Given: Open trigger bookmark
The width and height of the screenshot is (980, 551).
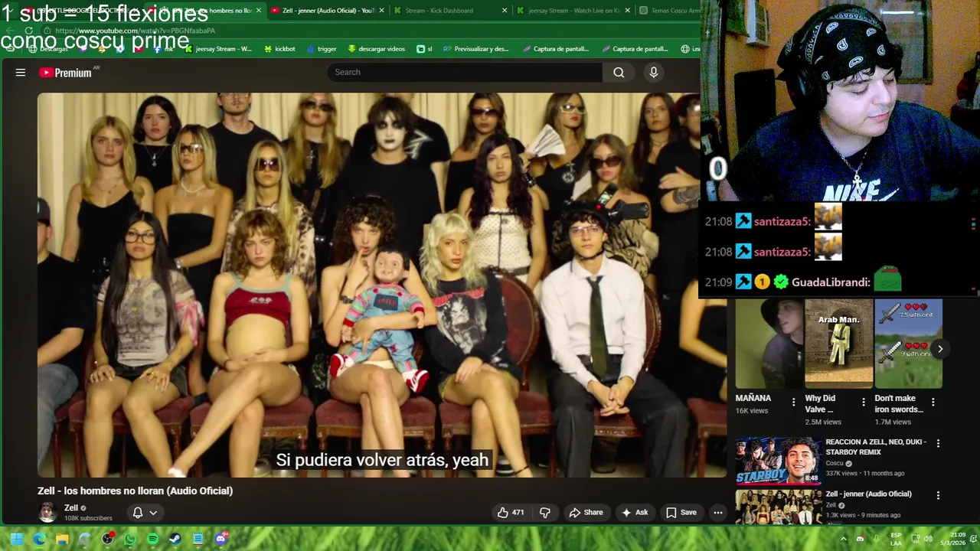Looking at the screenshot, I should (x=321, y=49).
